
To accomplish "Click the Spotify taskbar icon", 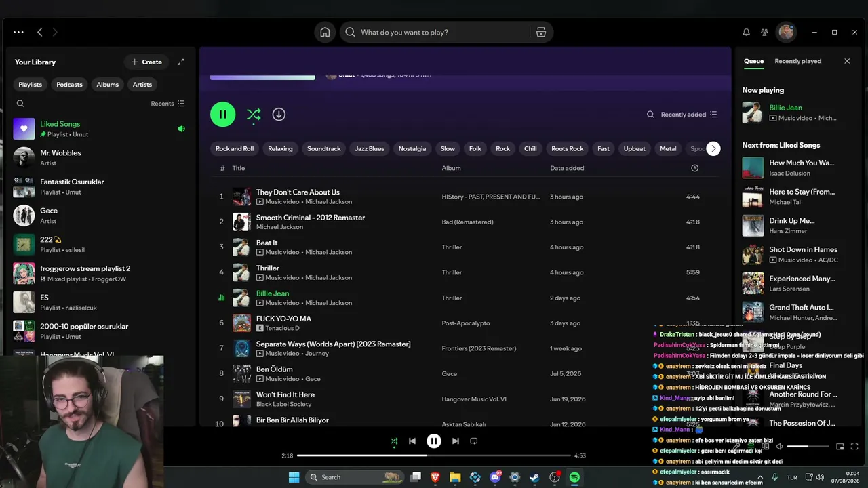I will (x=574, y=477).
